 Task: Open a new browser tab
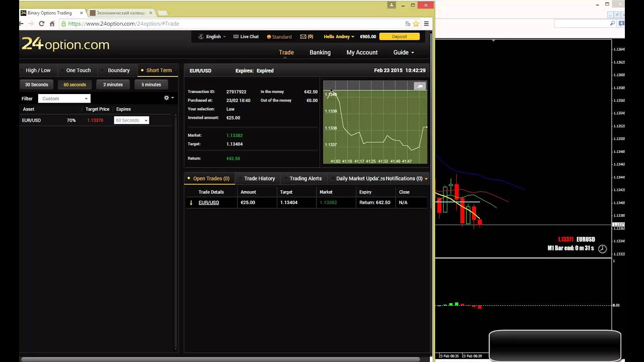[x=162, y=13]
